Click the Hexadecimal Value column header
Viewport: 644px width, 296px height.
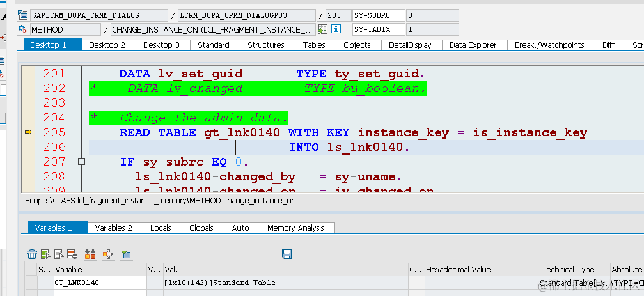[482, 270]
